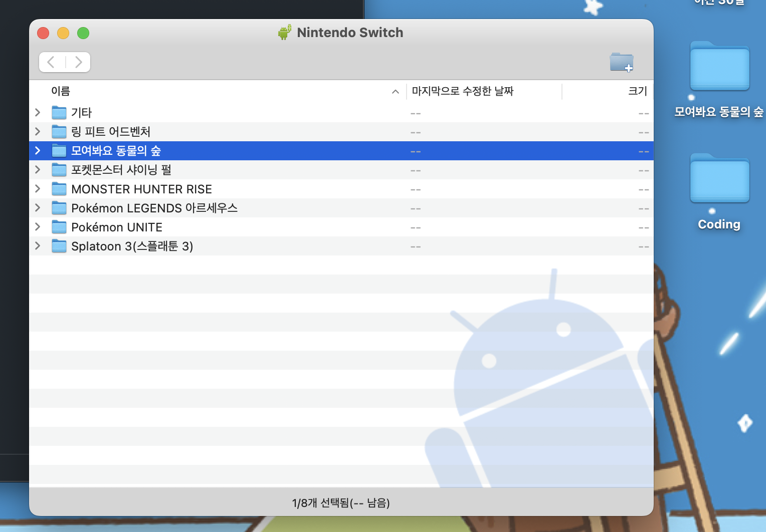Select the Splatoon 3 folder icon
The width and height of the screenshot is (766, 532).
[59, 245]
